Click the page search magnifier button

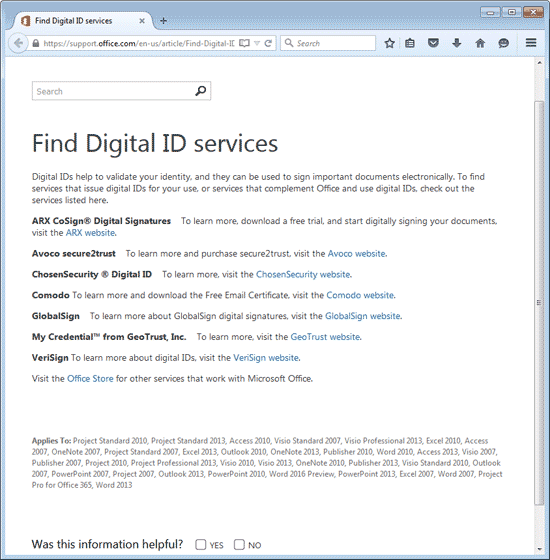200,91
